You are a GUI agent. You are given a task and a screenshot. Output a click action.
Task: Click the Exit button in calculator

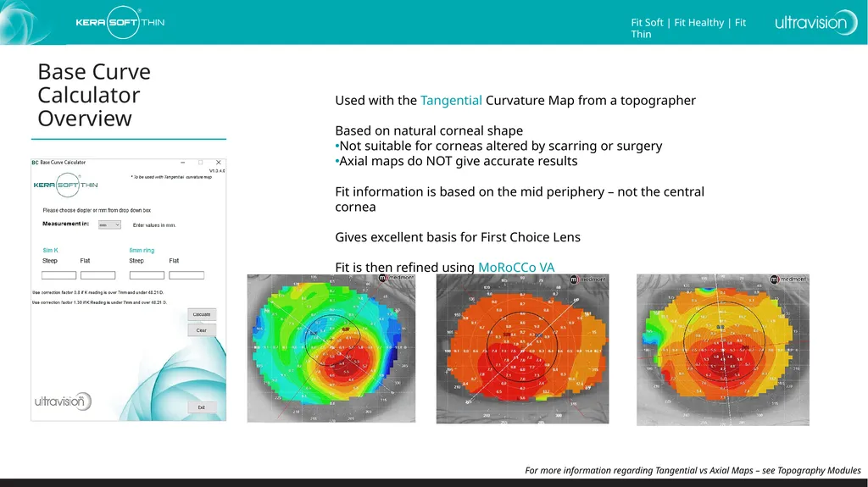point(202,407)
